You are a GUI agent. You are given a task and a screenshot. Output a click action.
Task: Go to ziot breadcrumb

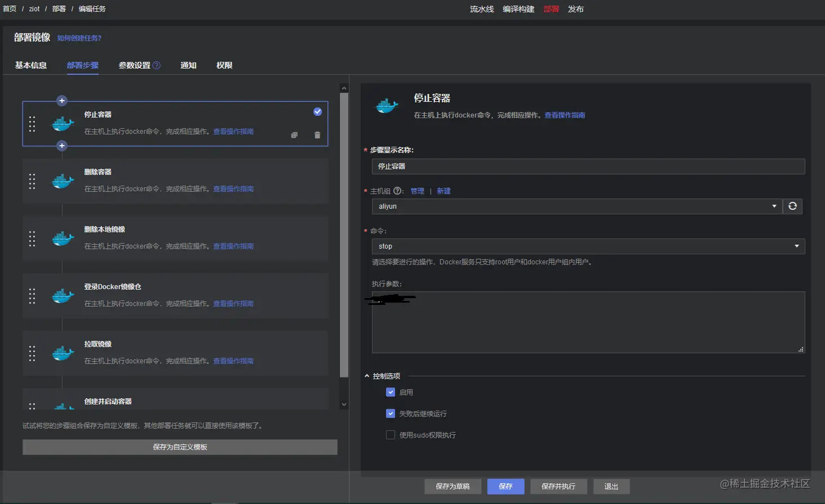(x=34, y=9)
